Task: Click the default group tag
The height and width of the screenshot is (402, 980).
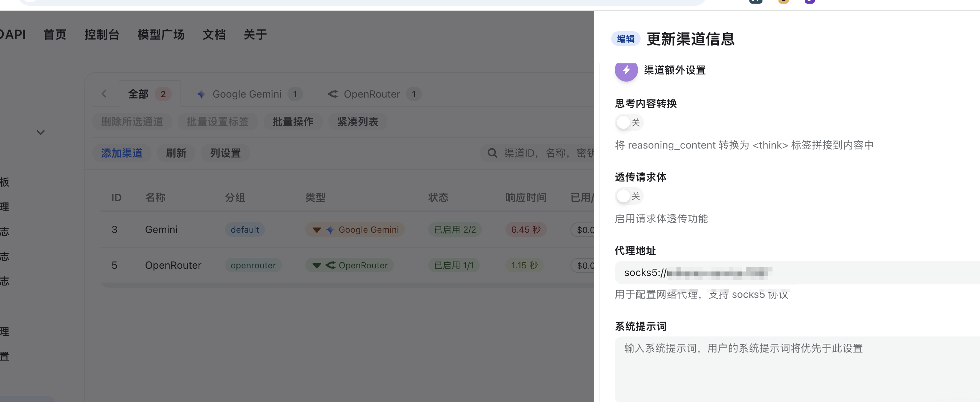Action: [244, 229]
